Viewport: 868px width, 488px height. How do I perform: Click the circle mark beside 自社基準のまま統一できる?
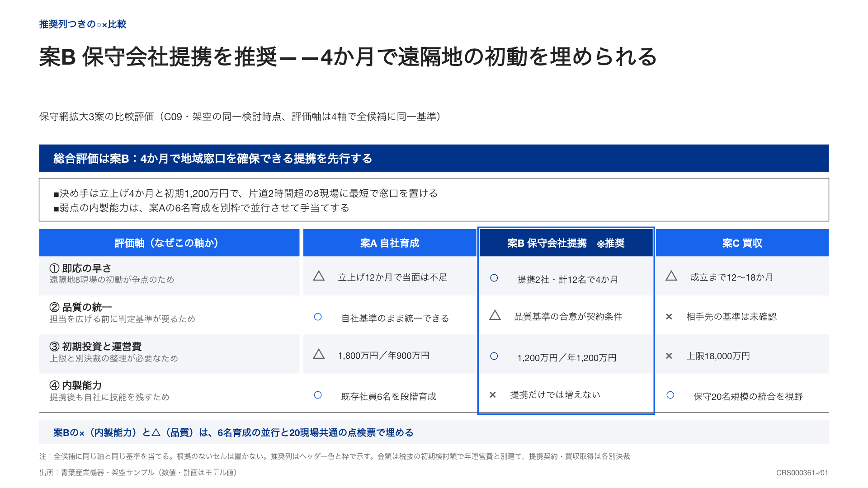[318, 317]
